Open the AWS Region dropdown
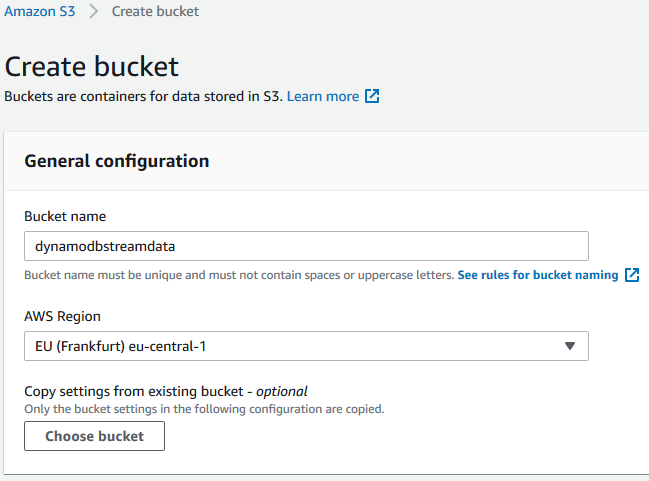 click(x=306, y=346)
